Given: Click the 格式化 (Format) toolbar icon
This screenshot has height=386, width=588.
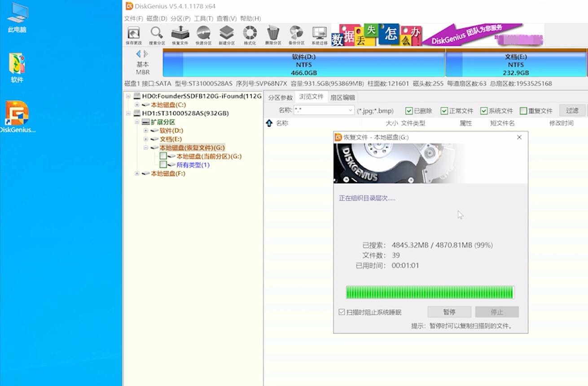Looking at the screenshot, I should (250, 35).
